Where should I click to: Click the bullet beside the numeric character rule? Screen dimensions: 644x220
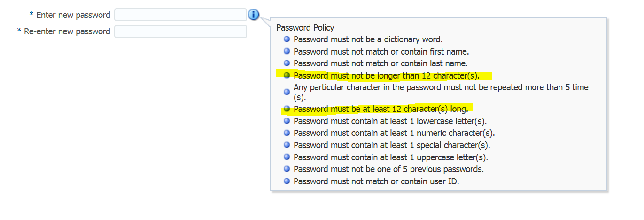(287, 133)
